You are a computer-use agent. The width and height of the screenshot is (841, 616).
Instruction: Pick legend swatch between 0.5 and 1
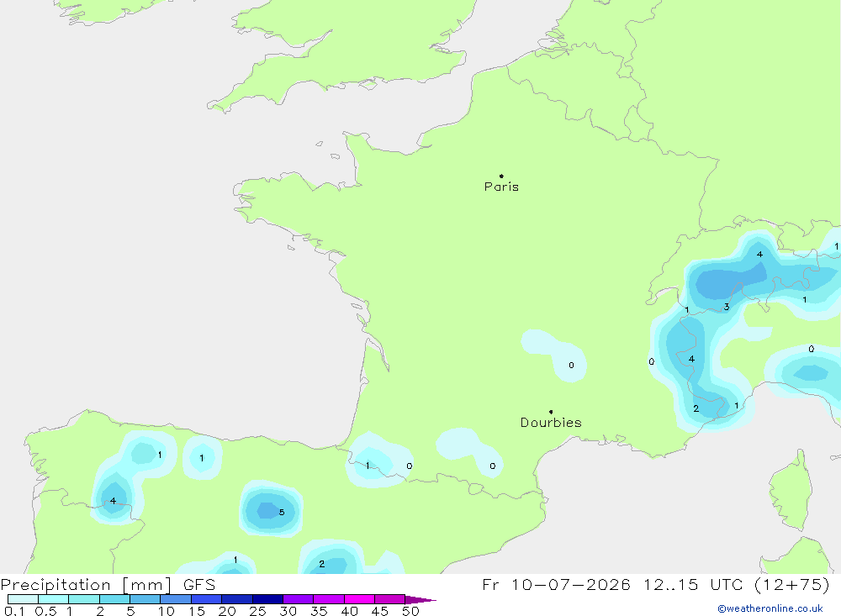(x=54, y=599)
